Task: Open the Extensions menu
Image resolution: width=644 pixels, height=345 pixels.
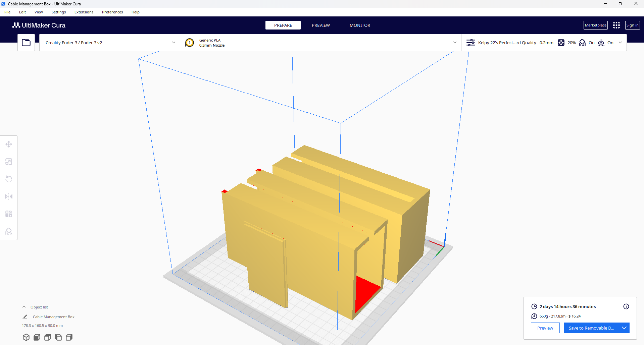Action: 84,12
